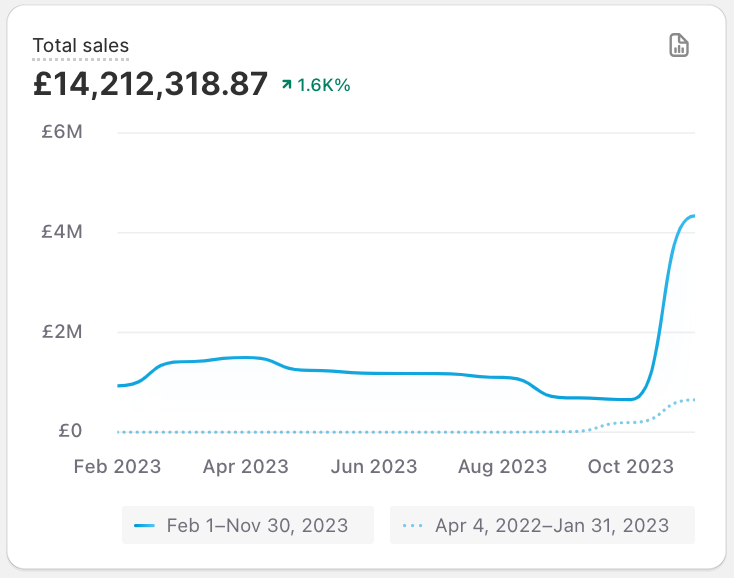Image resolution: width=734 pixels, height=578 pixels.
Task: Open the Total sales title link
Action: tap(80, 45)
